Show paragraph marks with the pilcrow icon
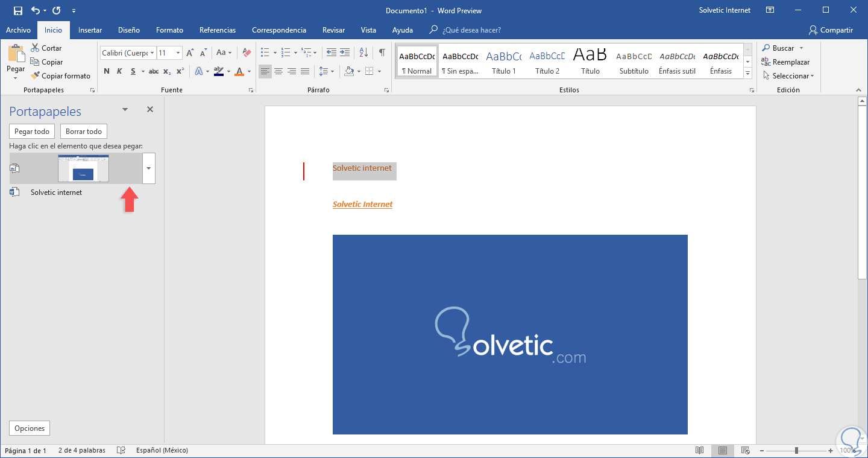Screen dimensions: 868x458 click(x=382, y=52)
